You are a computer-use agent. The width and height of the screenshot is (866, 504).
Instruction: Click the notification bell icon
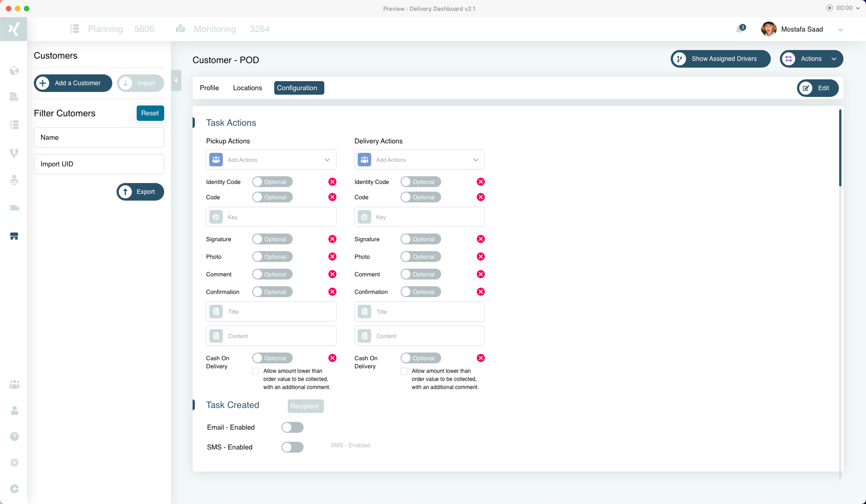pyautogui.click(x=740, y=29)
